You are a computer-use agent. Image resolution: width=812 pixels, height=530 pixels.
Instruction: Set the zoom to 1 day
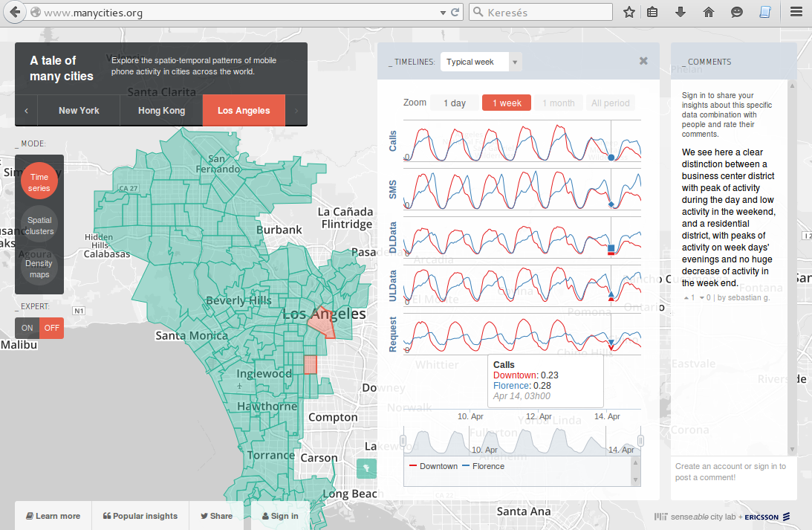click(x=454, y=103)
